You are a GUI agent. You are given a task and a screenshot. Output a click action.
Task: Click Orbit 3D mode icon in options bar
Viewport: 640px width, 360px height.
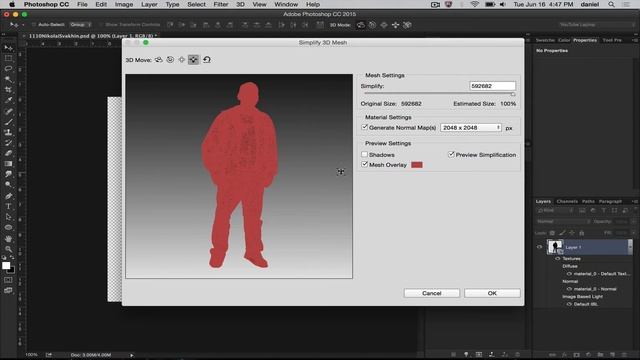coord(361,25)
